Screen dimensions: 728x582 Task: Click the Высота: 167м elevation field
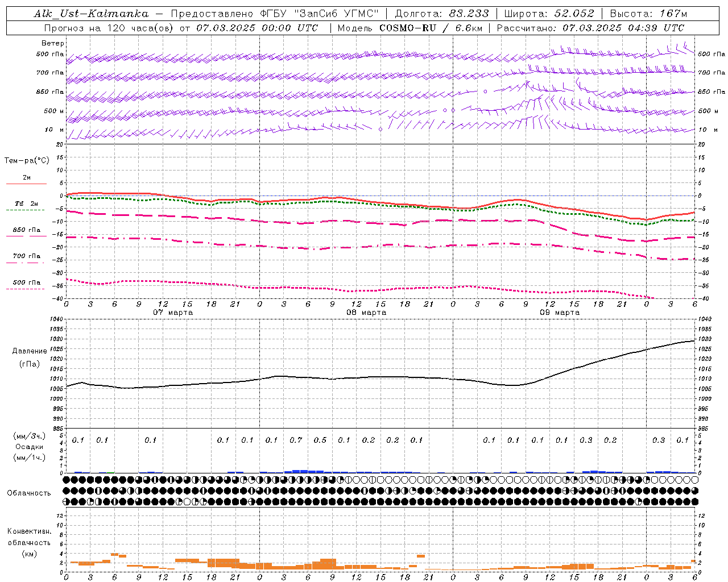tap(648, 14)
